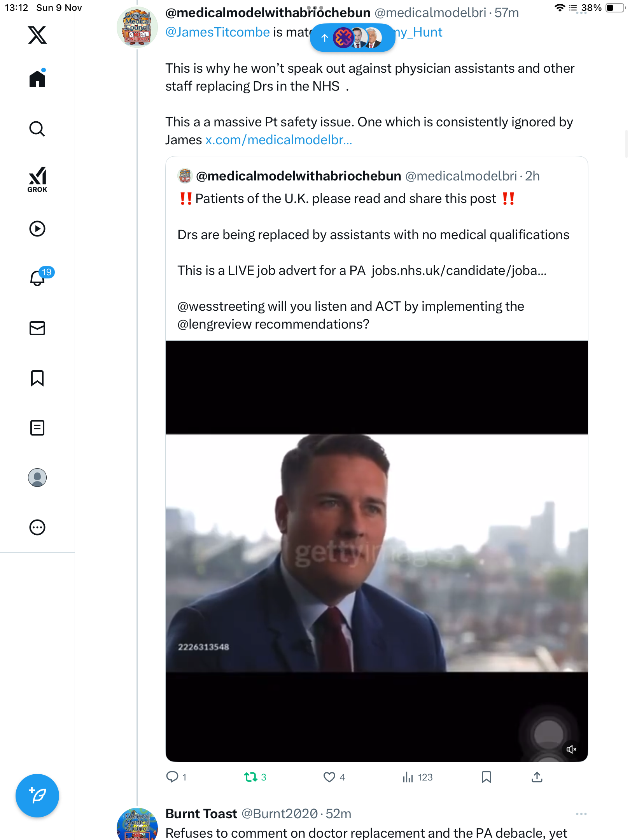The image size is (630, 840).
Task: Open the Profile sidebar item
Action: (37, 478)
